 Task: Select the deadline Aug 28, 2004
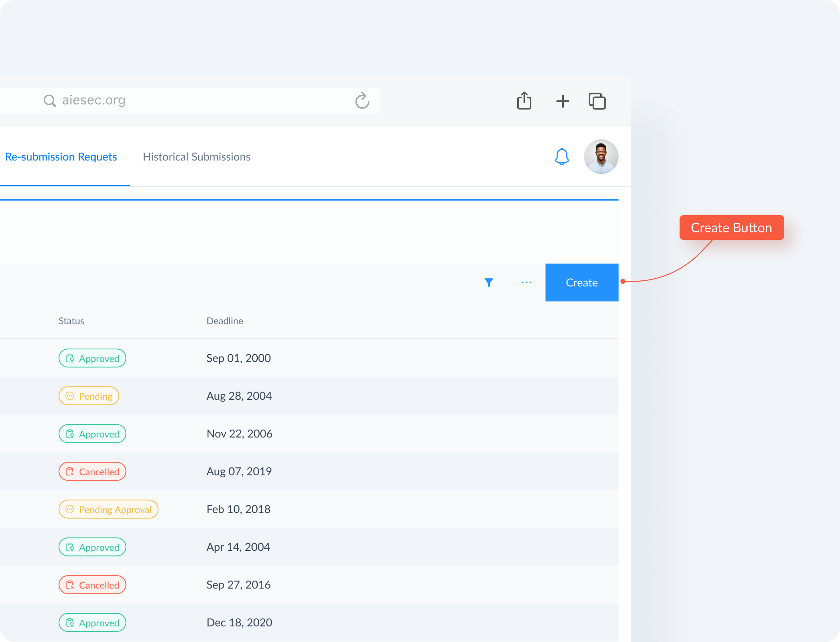(239, 396)
